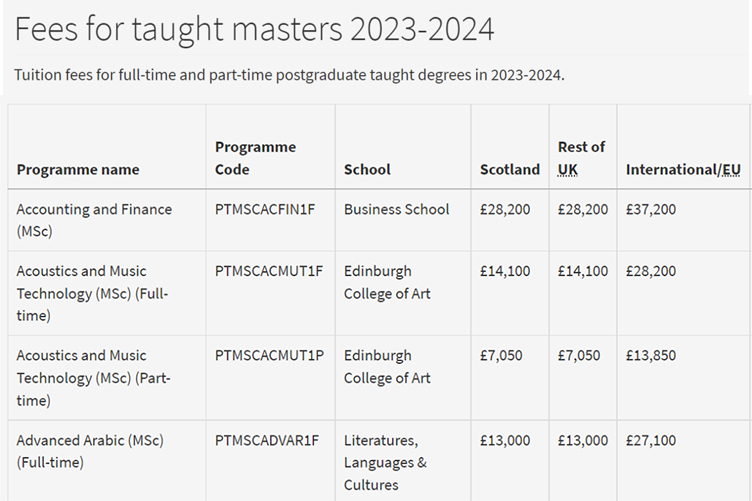The width and height of the screenshot is (752, 501).
Task: Click the 'Programme name' column header
Action: (x=78, y=170)
